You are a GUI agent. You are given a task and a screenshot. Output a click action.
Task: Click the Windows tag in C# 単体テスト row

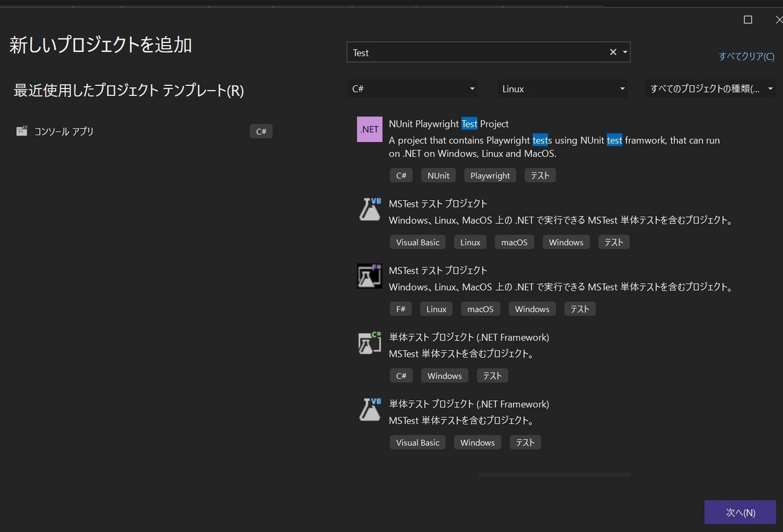click(445, 376)
